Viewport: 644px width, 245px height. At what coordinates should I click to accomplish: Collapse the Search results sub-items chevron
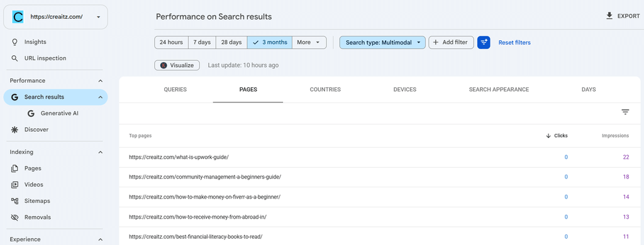tap(101, 97)
